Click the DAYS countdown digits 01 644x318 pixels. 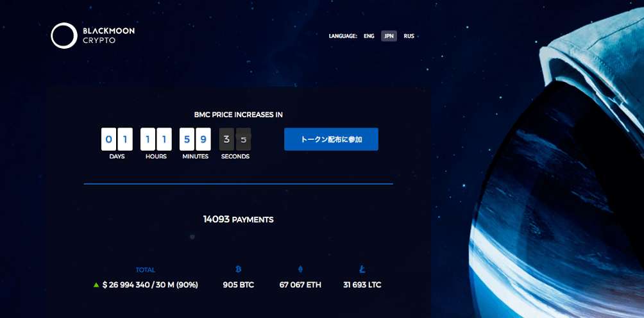click(x=117, y=139)
